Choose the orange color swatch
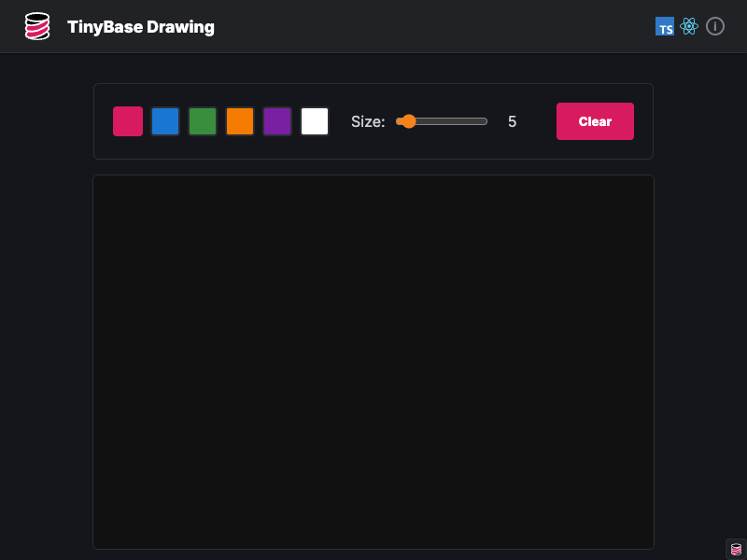This screenshot has height=560, width=747. [240, 121]
